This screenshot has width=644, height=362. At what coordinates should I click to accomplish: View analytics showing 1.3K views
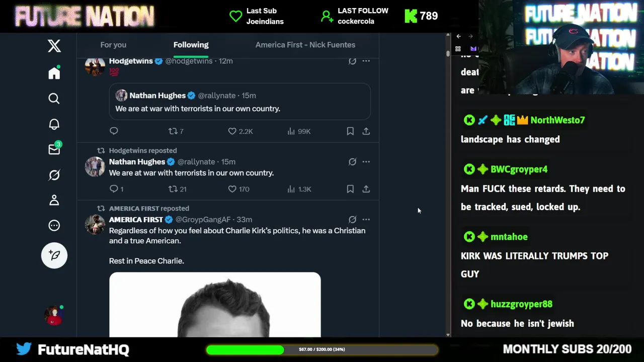click(299, 189)
